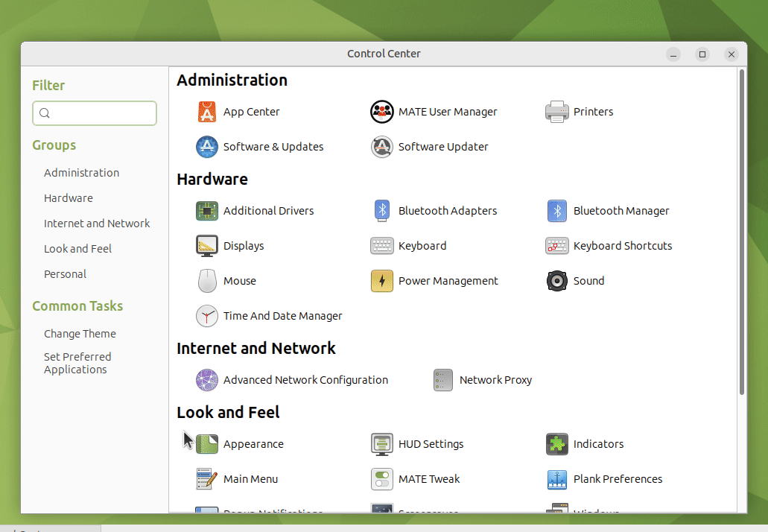Click the 'Bluetooth Manager' label
The image size is (768, 532).
click(621, 211)
